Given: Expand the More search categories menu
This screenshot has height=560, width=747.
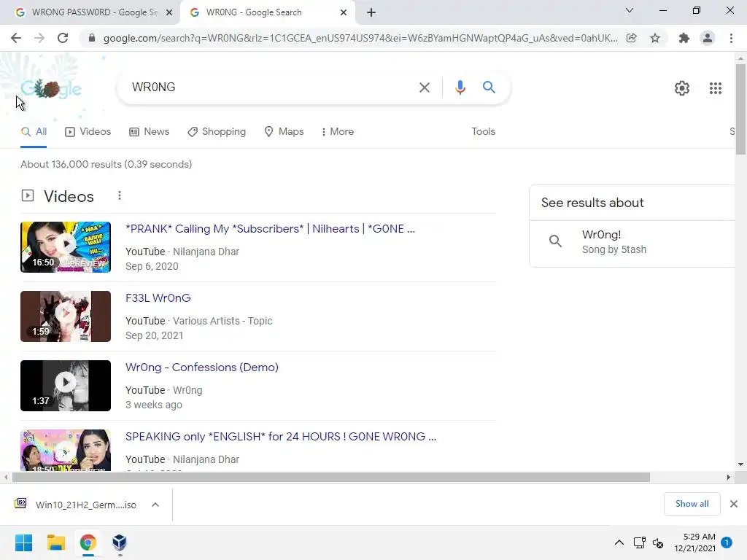Looking at the screenshot, I should pyautogui.click(x=337, y=132).
